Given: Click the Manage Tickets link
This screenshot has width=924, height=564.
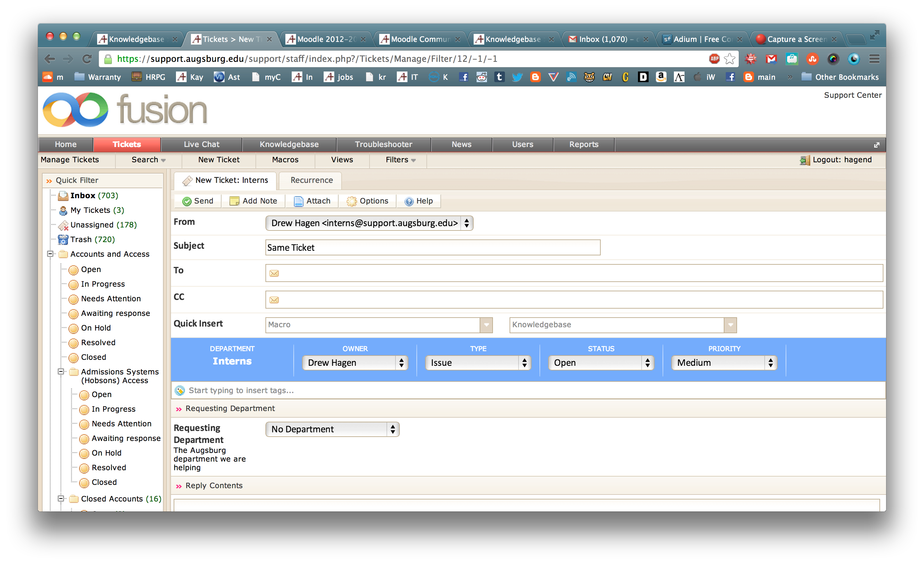Looking at the screenshot, I should click(x=70, y=160).
